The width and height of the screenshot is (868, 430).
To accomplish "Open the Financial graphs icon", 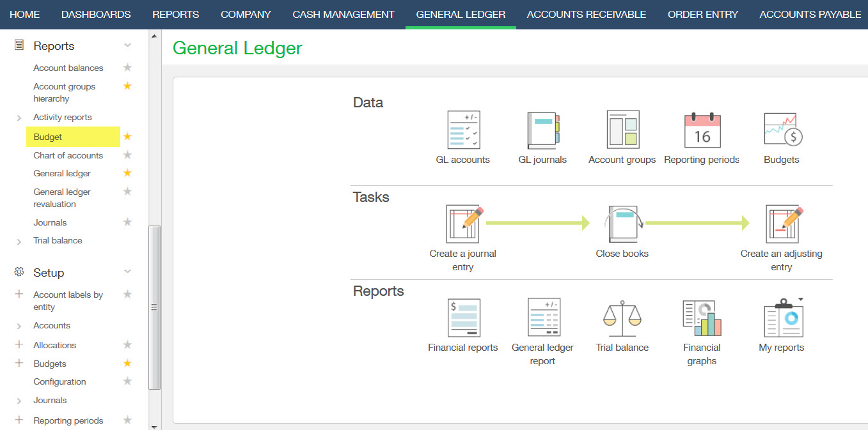I will 702,318.
